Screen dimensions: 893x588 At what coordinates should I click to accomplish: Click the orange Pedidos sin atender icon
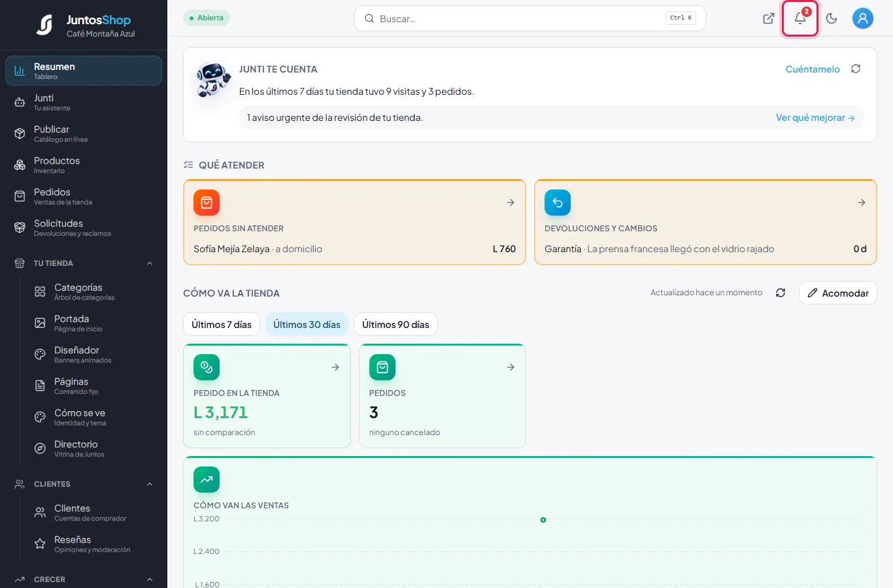tap(207, 203)
